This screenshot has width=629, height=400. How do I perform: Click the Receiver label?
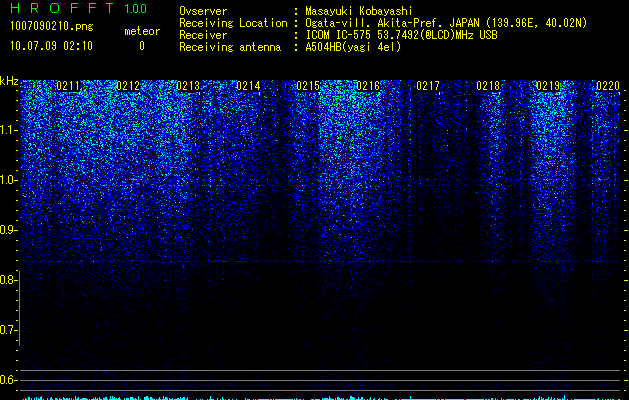[x=203, y=35]
